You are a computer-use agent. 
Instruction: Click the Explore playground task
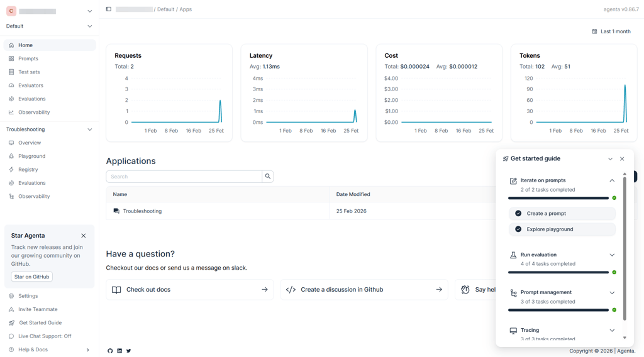click(562, 229)
